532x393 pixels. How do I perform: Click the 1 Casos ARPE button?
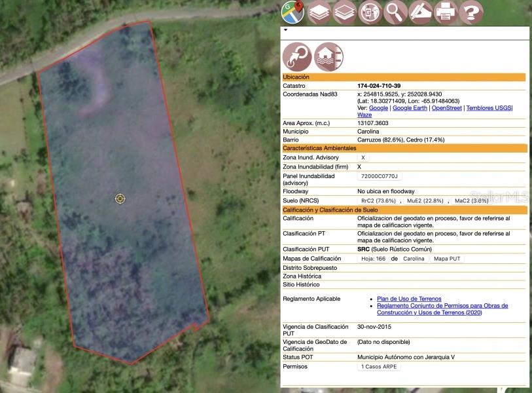click(x=380, y=367)
